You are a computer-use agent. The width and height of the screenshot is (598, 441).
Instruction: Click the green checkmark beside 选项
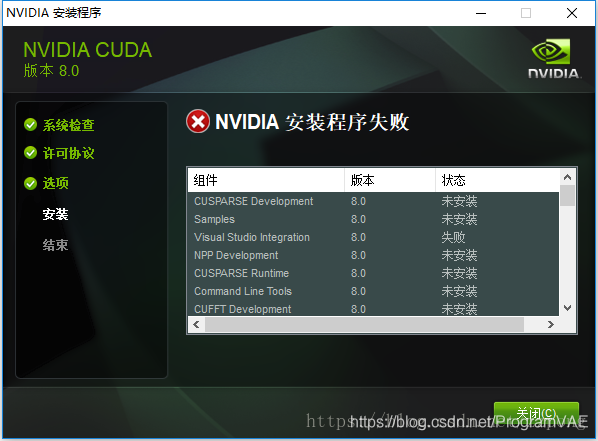coord(31,183)
